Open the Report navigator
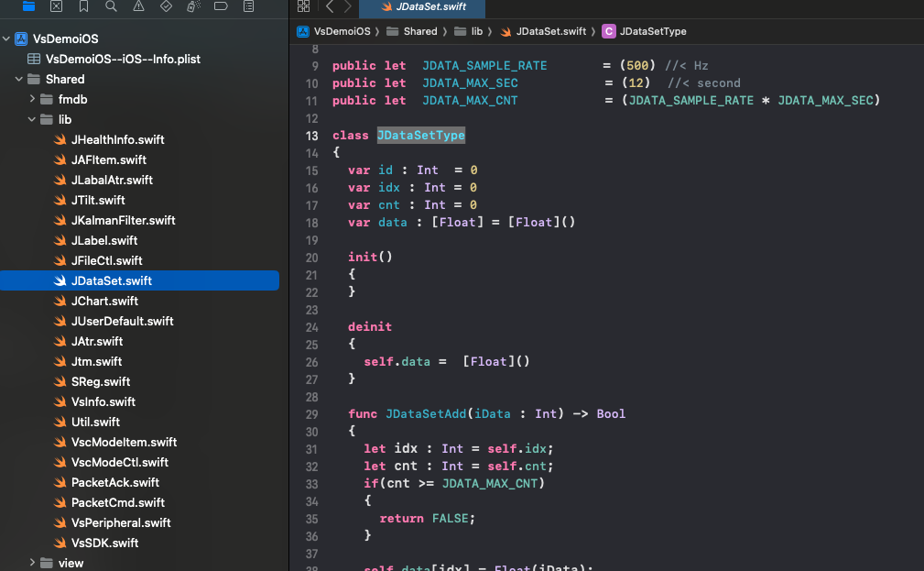924x571 pixels. point(249,6)
